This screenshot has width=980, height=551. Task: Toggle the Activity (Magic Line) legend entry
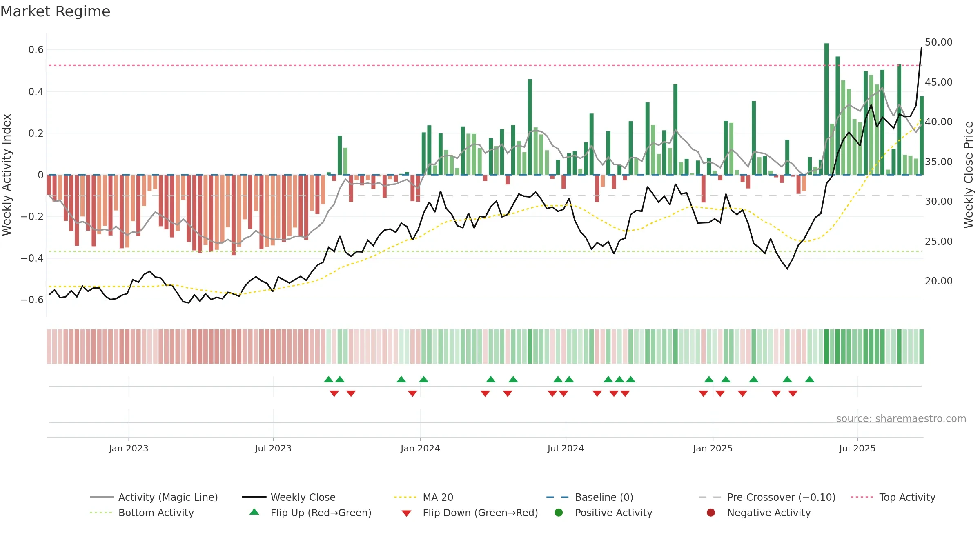(x=154, y=497)
